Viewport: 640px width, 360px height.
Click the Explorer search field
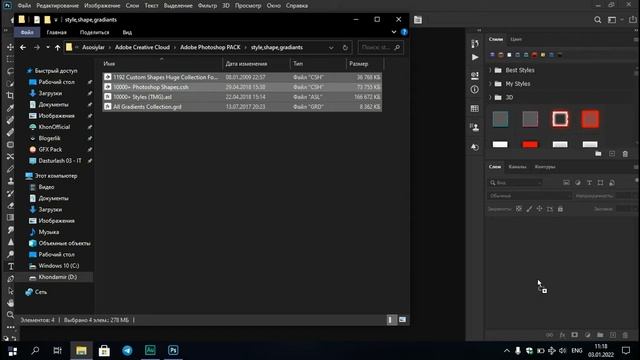point(380,47)
